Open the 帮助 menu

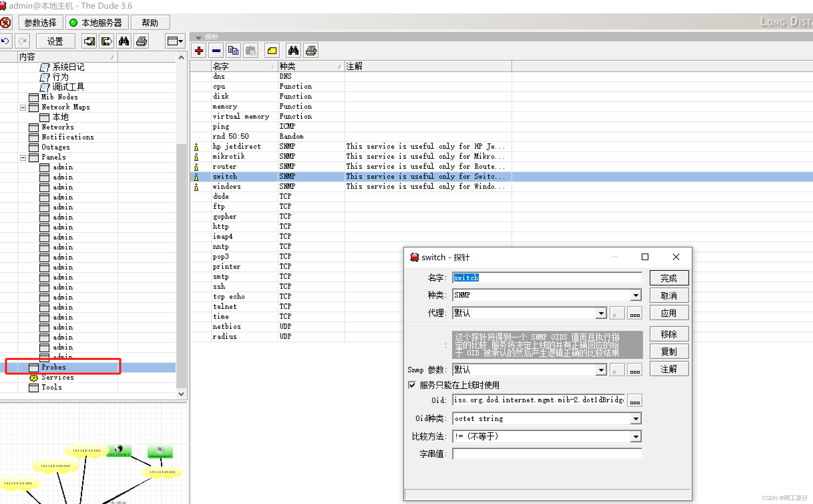point(150,23)
